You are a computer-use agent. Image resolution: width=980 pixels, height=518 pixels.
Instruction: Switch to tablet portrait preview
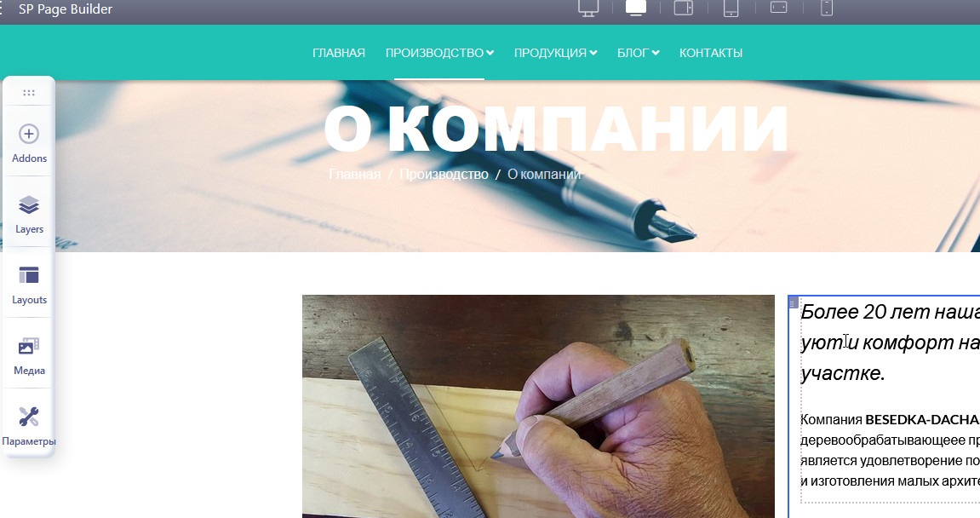click(731, 8)
